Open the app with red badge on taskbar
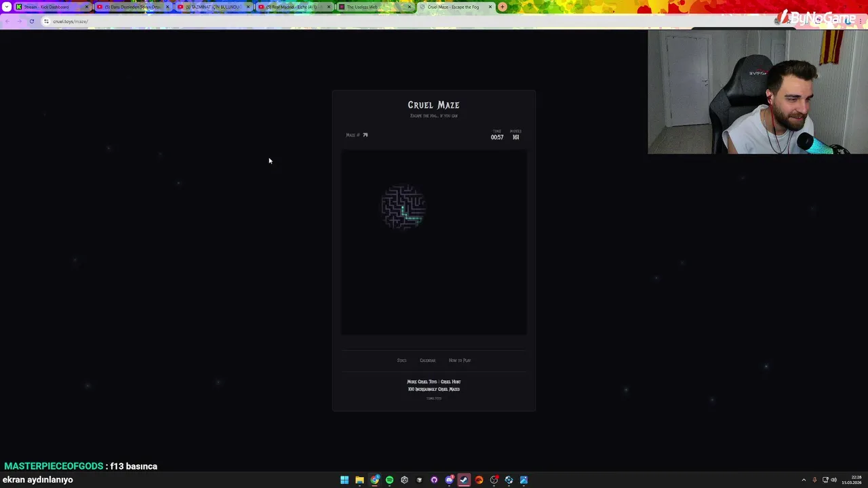 (x=494, y=480)
